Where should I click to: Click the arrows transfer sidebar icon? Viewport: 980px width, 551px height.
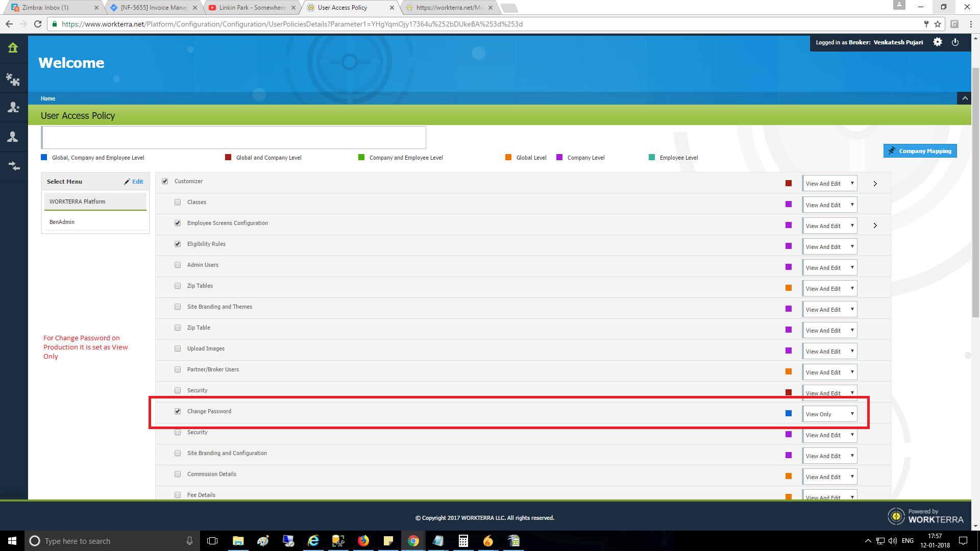[14, 166]
